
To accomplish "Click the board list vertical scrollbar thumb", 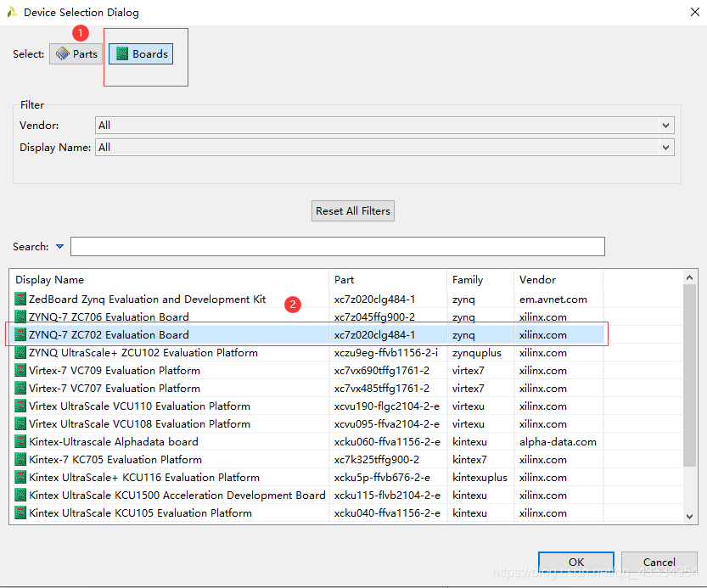I will 689,376.
